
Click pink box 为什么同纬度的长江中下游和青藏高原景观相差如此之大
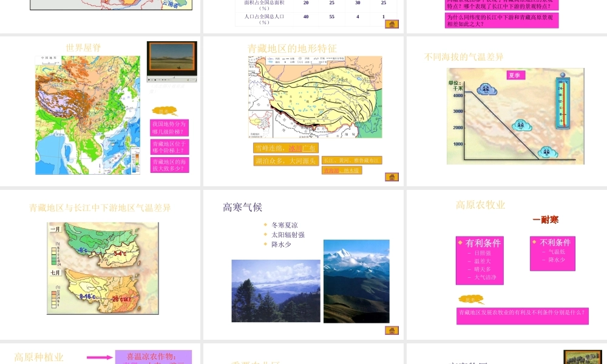501,21
